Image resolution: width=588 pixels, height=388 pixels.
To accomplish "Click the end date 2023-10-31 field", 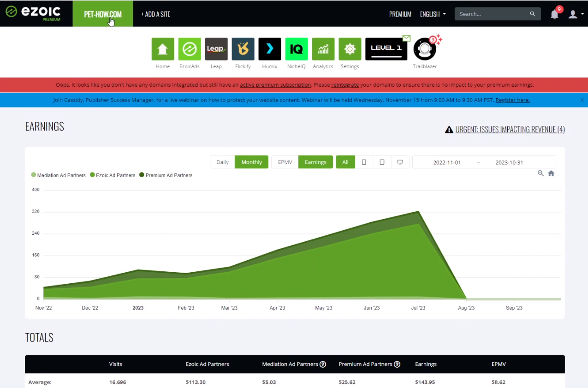I will (509, 162).
